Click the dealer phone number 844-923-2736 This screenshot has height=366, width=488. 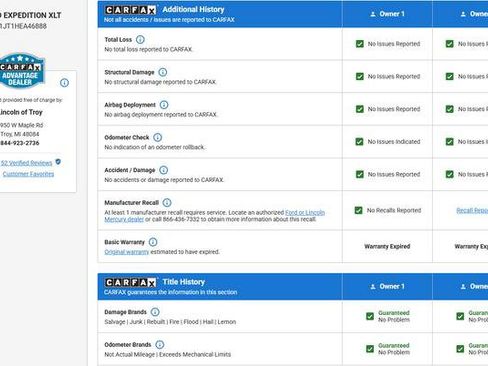click(20, 143)
